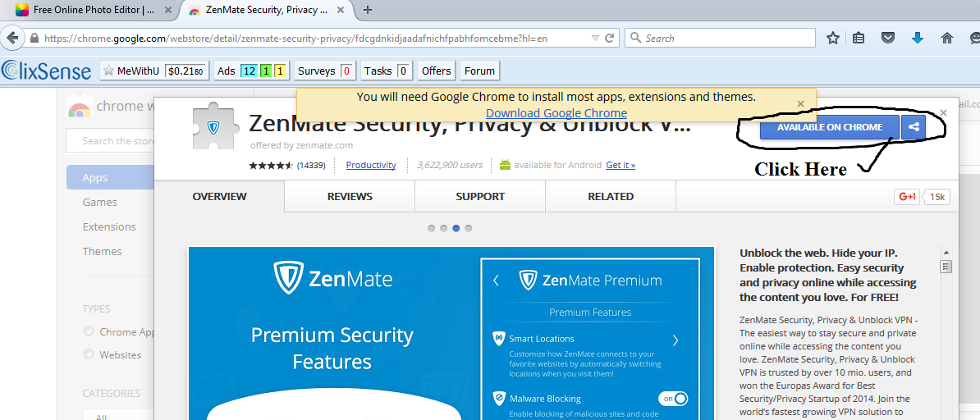
Task: Navigate back with the back arrow
Action: (11, 38)
